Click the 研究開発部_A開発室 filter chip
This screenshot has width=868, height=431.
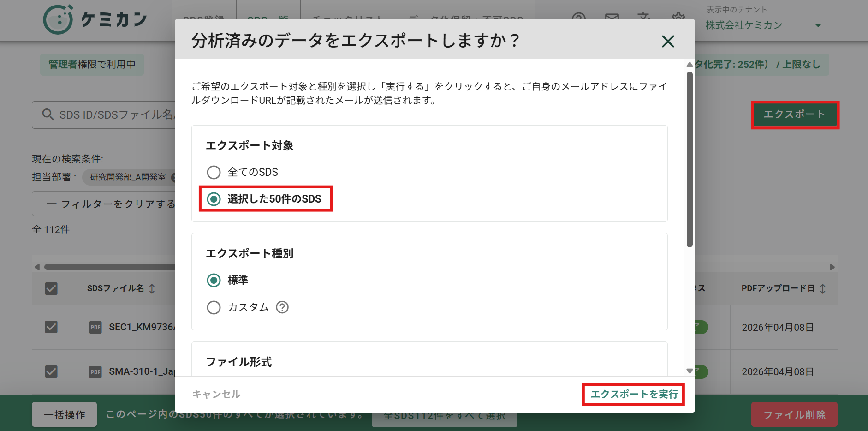pyautogui.click(x=128, y=177)
